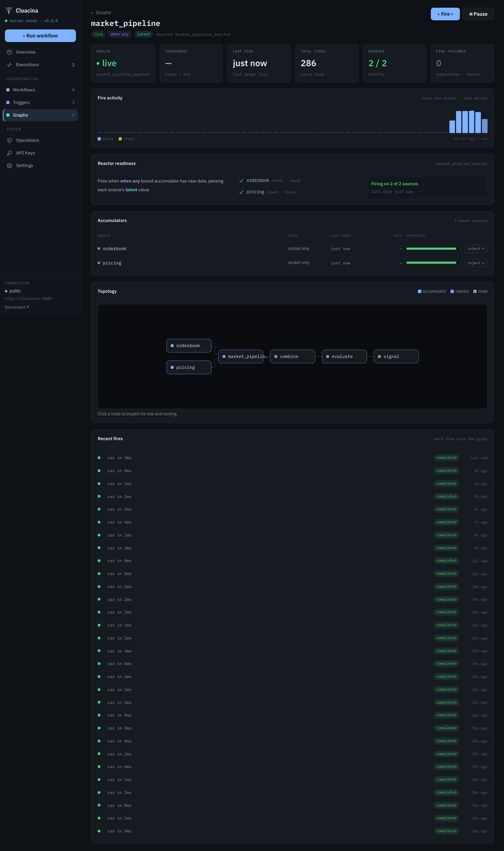Open the Operations page
Viewport: 504px width, 851px height.
[x=40, y=140]
